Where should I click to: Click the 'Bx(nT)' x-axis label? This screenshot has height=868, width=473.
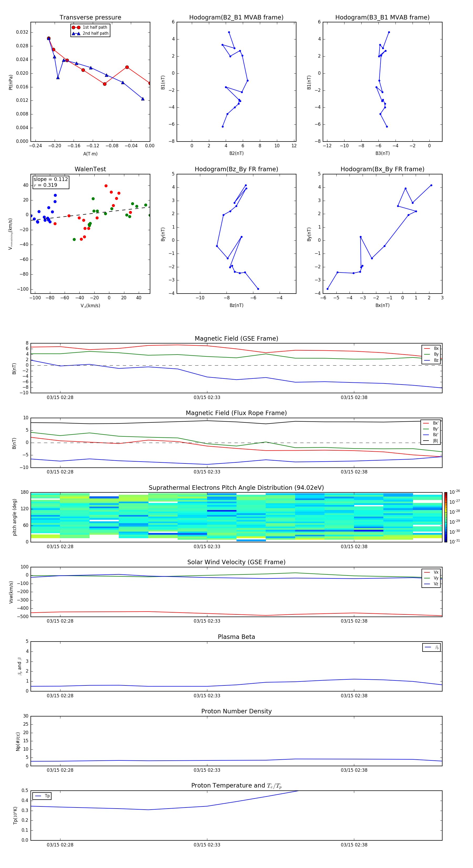[x=382, y=305]
